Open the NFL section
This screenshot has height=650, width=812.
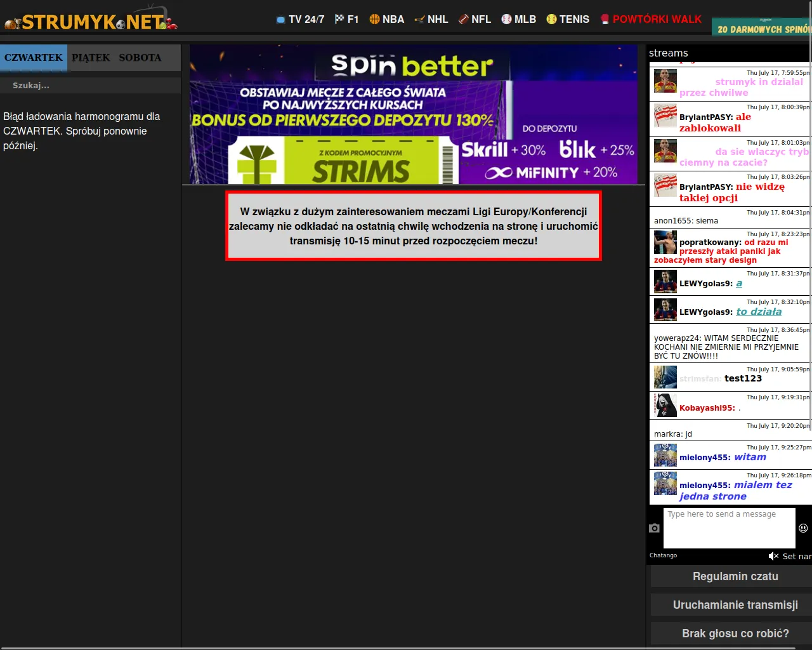point(481,20)
